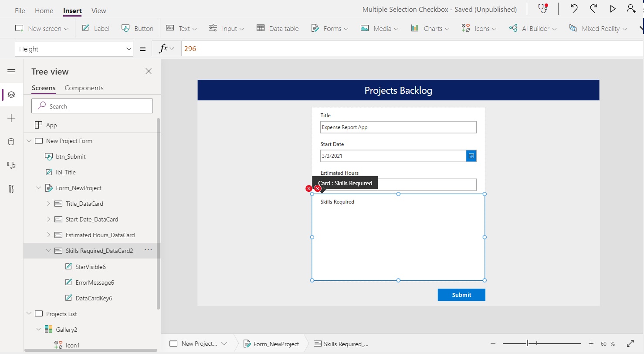Undo the last change
644x354 pixels.
pos(574,8)
